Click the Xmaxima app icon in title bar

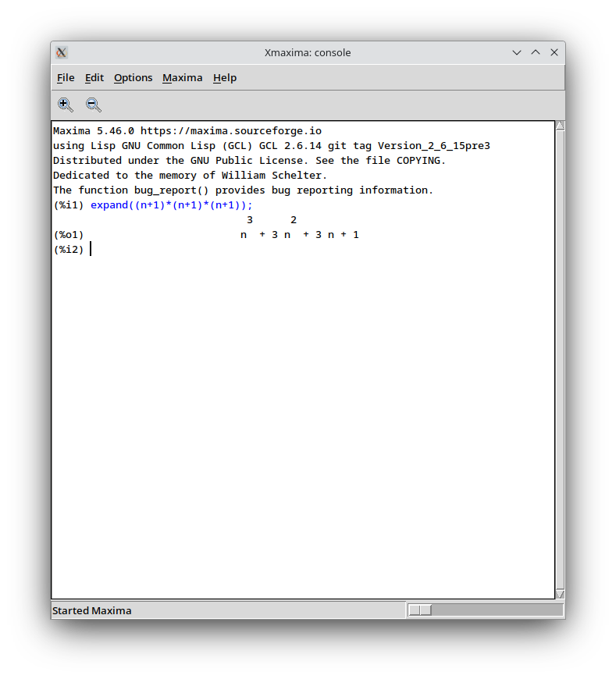pos(62,53)
